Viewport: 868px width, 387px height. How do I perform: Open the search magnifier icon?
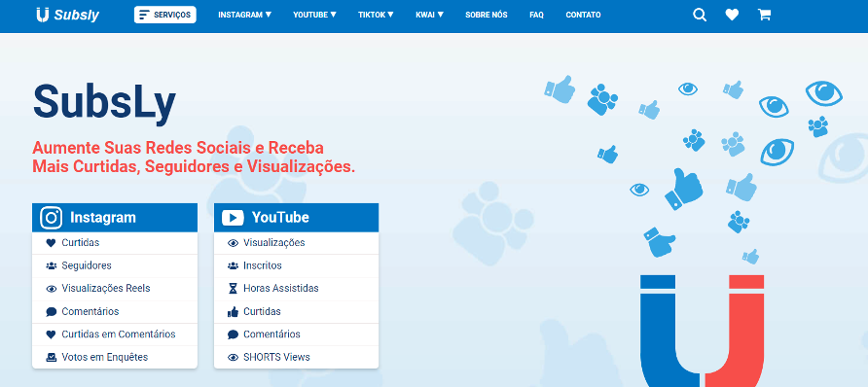tap(700, 15)
